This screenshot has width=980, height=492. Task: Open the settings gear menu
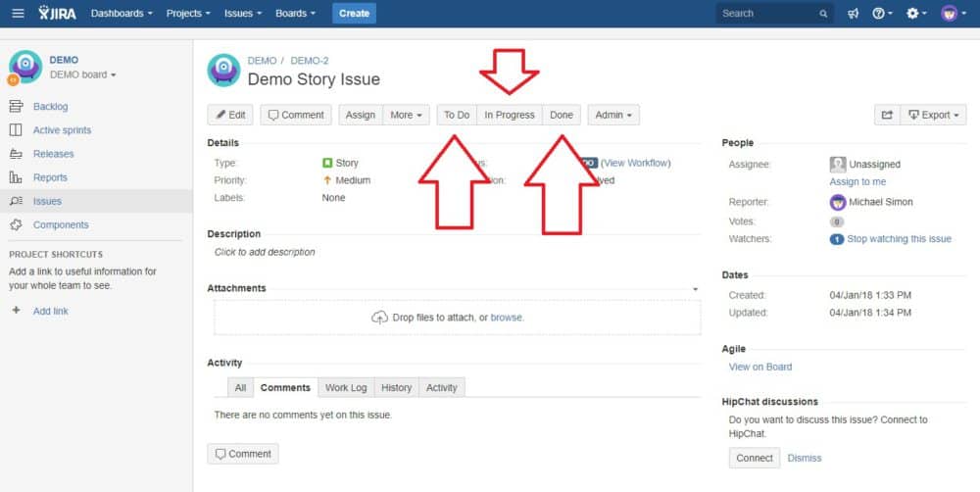coord(916,13)
